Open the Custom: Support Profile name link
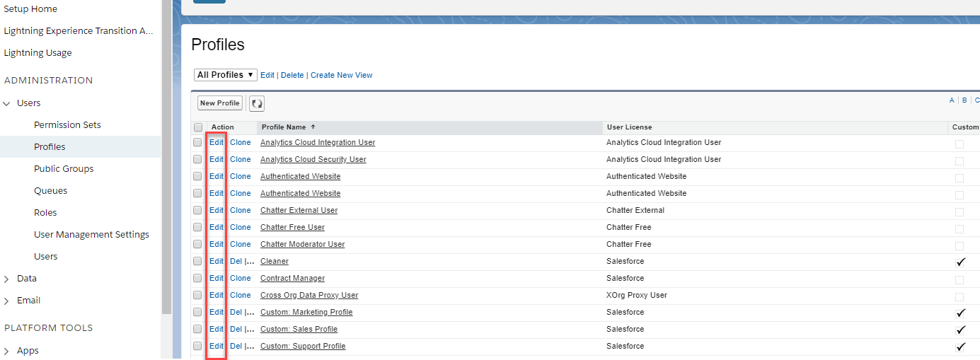 (303, 346)
